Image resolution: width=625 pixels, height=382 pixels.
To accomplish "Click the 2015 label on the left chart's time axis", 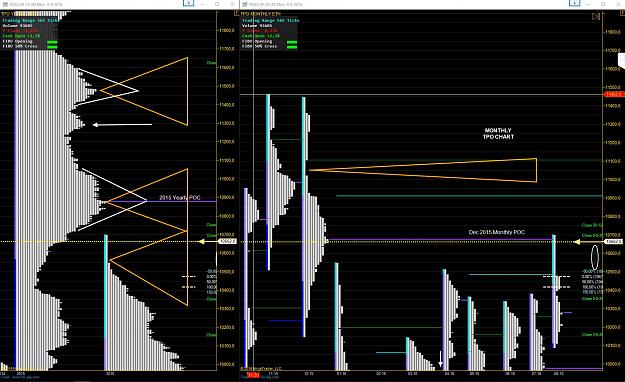I will pos(21,374).
